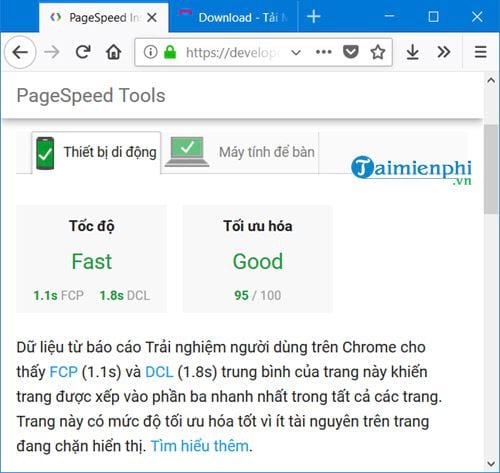Click the green padlock security icon

(170, 52)
